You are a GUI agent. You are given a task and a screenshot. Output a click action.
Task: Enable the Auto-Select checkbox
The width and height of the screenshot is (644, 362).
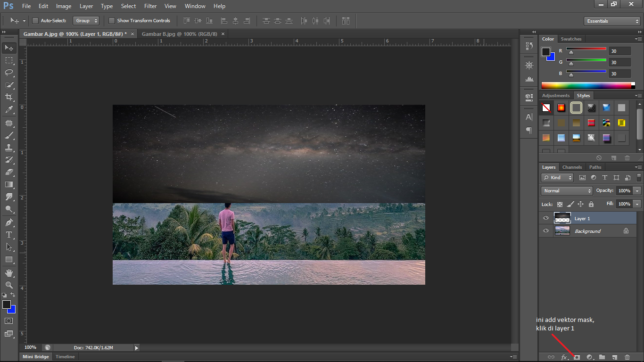[x=35, y=21]
